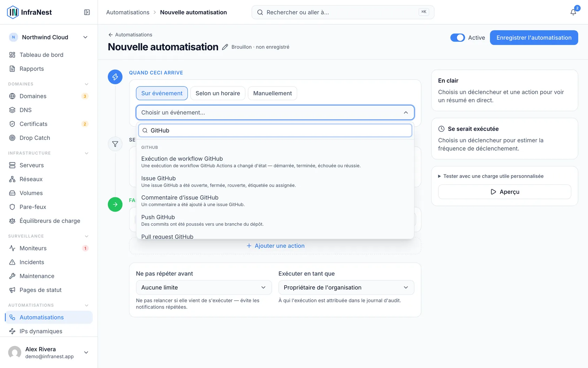
Task: Click the Serveurs icon
Action: [x=12, y=165]
